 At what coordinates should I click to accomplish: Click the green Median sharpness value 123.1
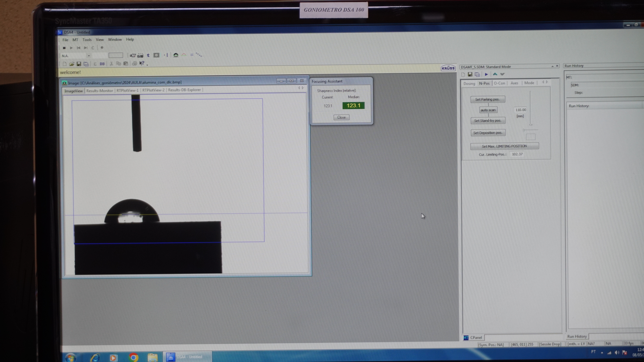353,105
